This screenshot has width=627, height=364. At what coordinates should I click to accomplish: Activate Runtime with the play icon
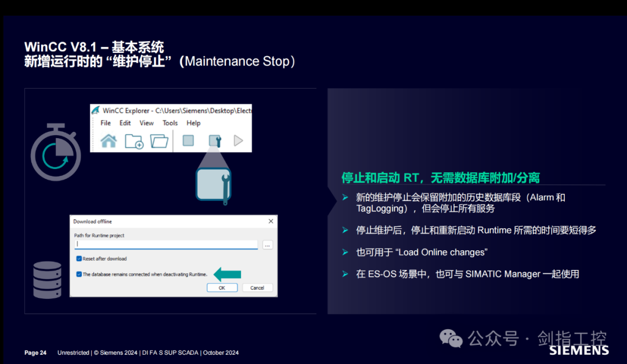[237, 140]
